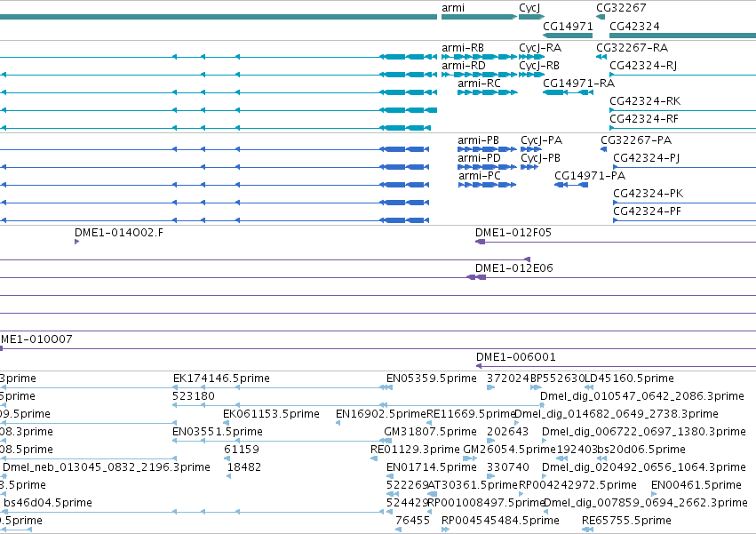Viewport: 756px width, 534px height.
Task: Click the CG42324-RF transcript label
Action: 644,119
